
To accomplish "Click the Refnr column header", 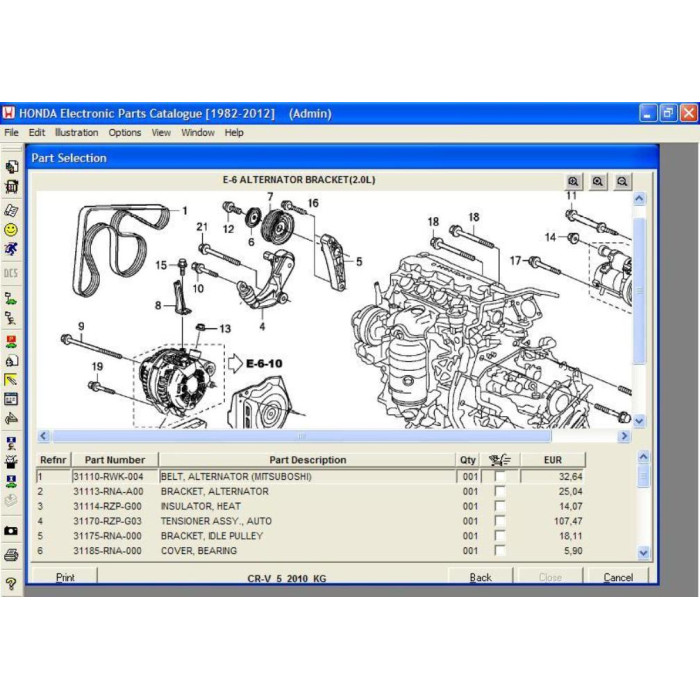I will [53, 460].
